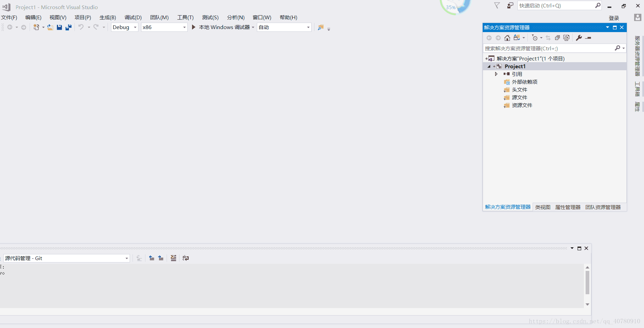Viewport: 644px width, 328px height.
Task: Click the Switch Views icon in Solution Explorer
Action: [517, 37]
